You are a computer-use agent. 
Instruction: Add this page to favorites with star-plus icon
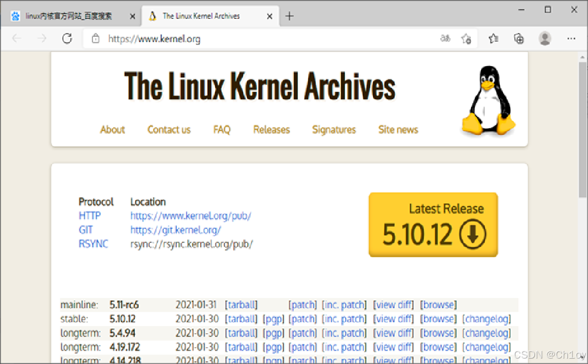point(466,38)
